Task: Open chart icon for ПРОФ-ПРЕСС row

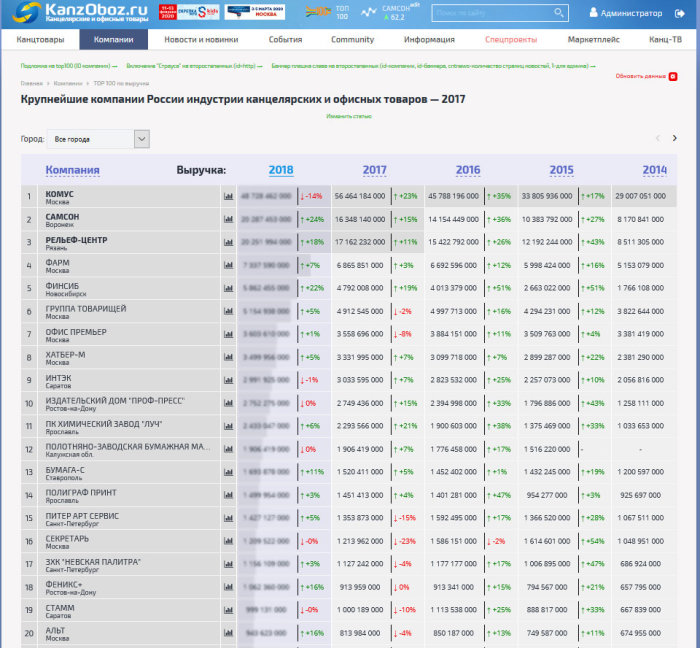Action: pos(228,403)
